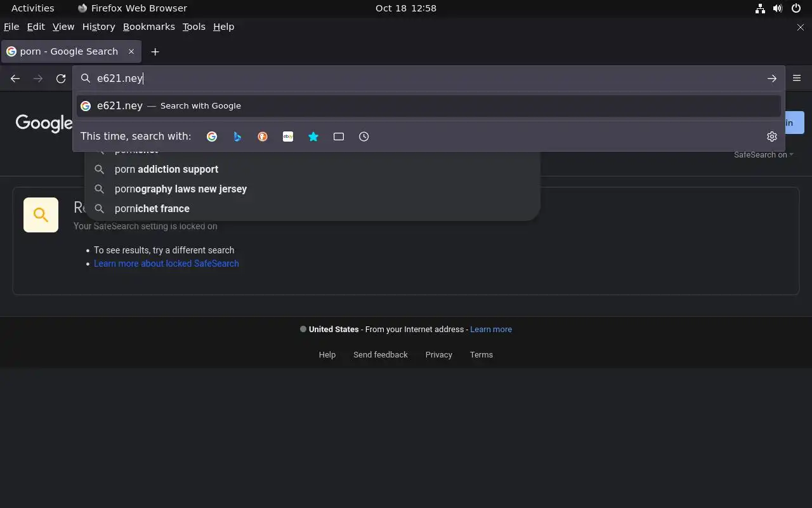Screen dimensions: 812x508
Task: Open the Bookmarks menu
Action: (x=149, y=27)
